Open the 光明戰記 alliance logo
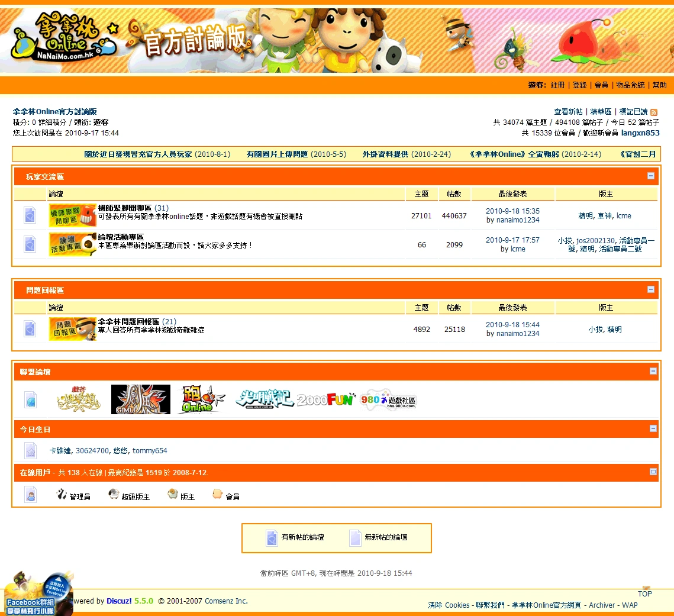 click(x=265, y=399)
